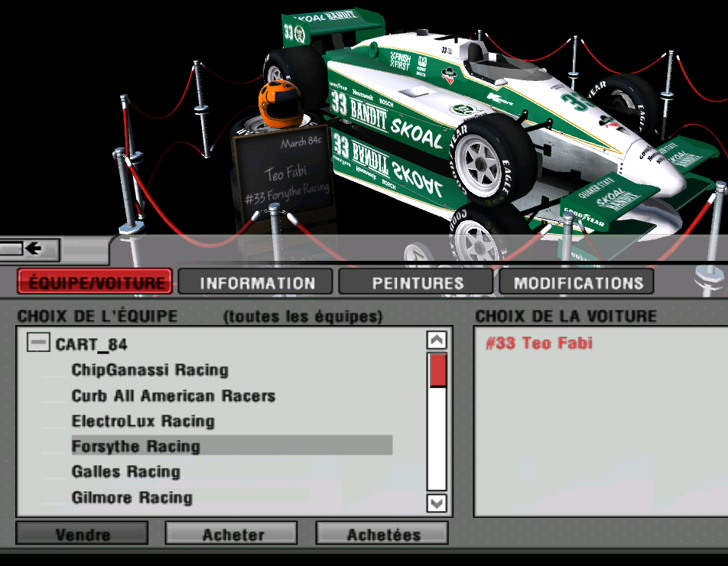
Task: Select Gilmore Racing team
Action: tap(132, 497)
